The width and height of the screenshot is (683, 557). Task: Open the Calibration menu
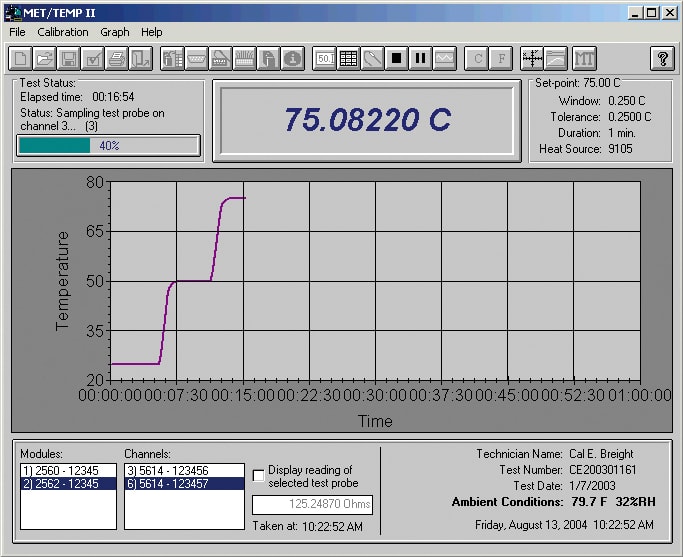[63, 32]
